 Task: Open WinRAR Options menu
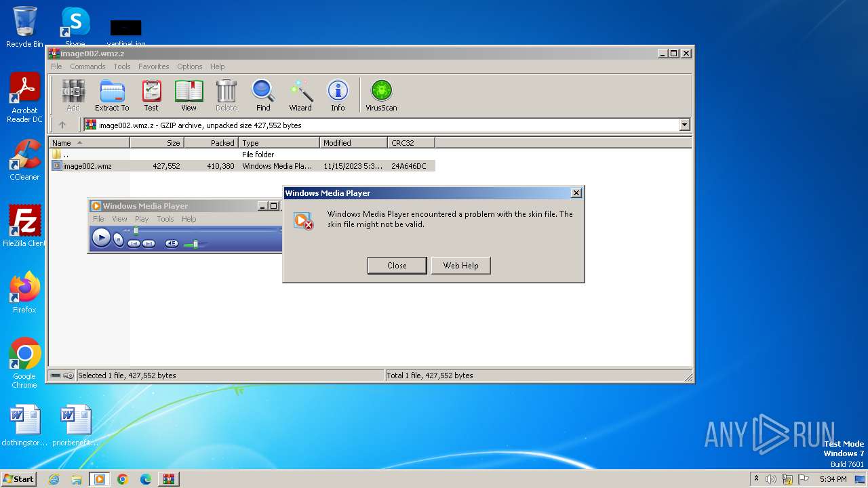190,66
